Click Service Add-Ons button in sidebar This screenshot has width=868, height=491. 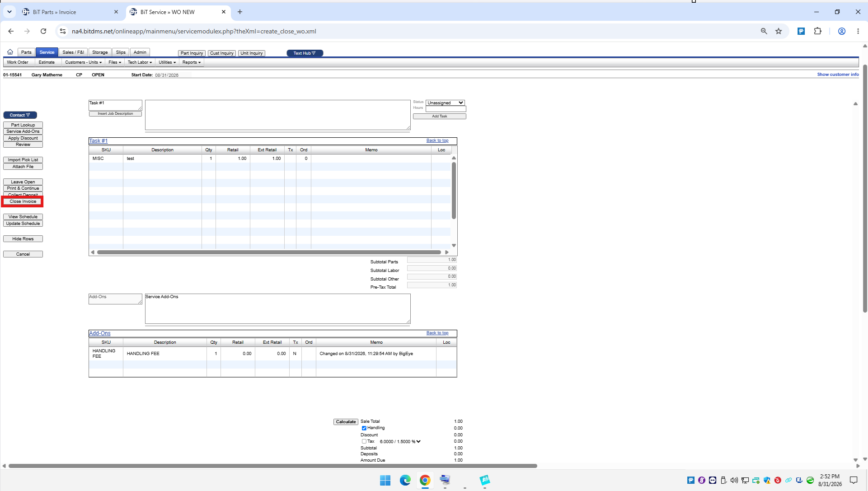[x=23, y=131]
